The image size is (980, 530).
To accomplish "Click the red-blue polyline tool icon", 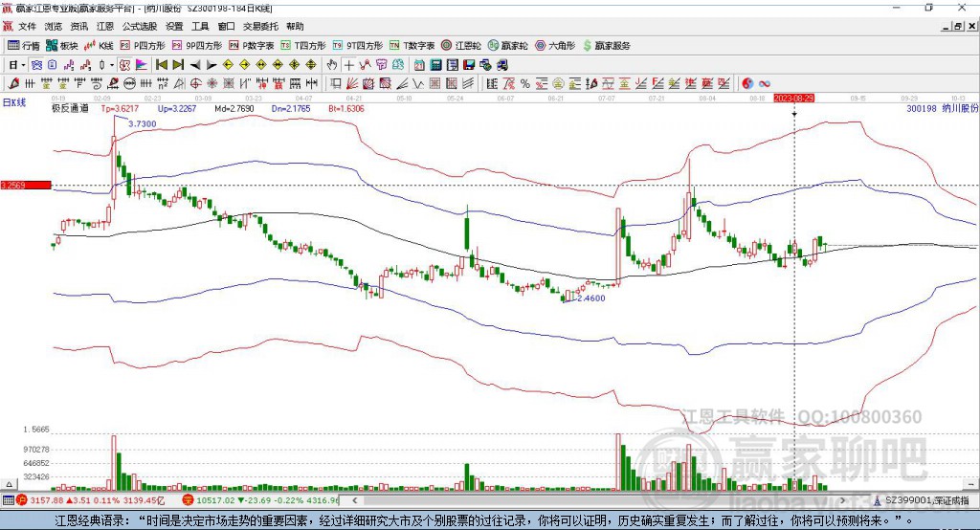I will click(365, 65).
